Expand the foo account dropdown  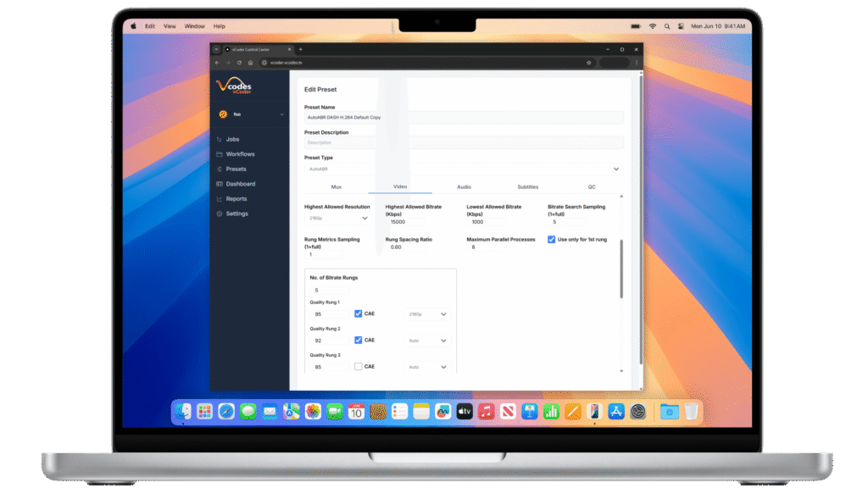(281, 114)
